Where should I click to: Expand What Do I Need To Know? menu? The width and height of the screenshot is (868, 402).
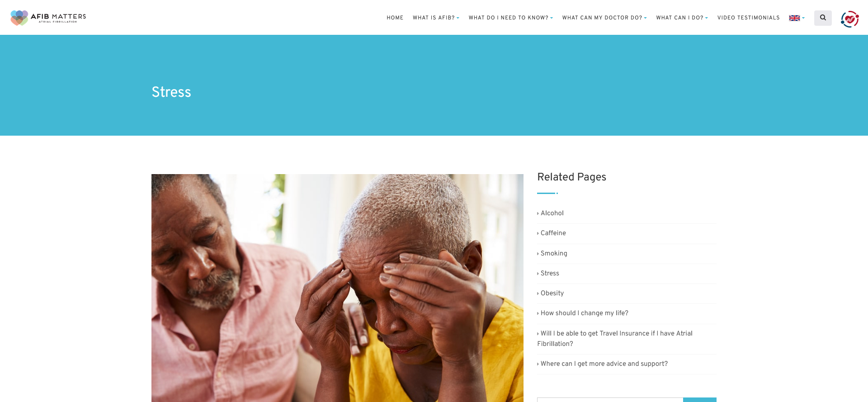click(511, 18)
